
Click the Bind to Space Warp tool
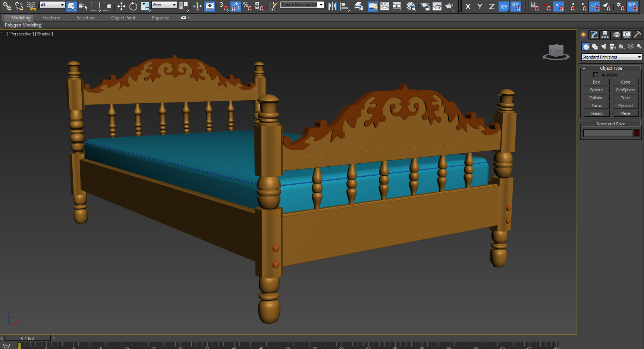click(31, 6)
